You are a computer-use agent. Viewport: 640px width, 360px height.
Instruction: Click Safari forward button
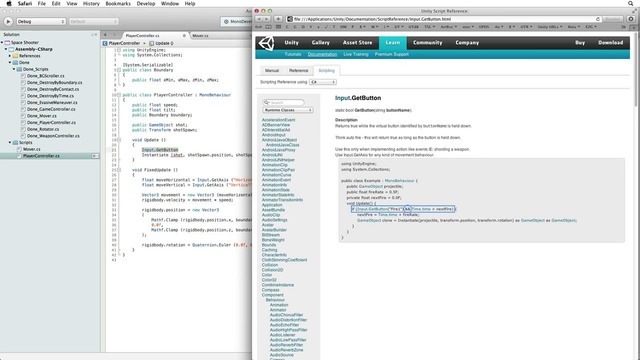267,19
